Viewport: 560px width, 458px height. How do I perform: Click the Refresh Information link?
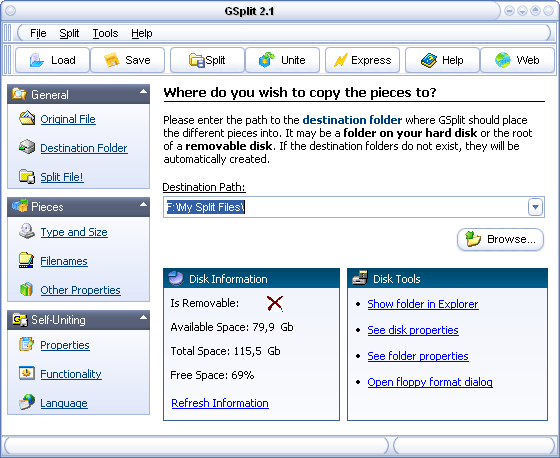[x=220, y=403]
